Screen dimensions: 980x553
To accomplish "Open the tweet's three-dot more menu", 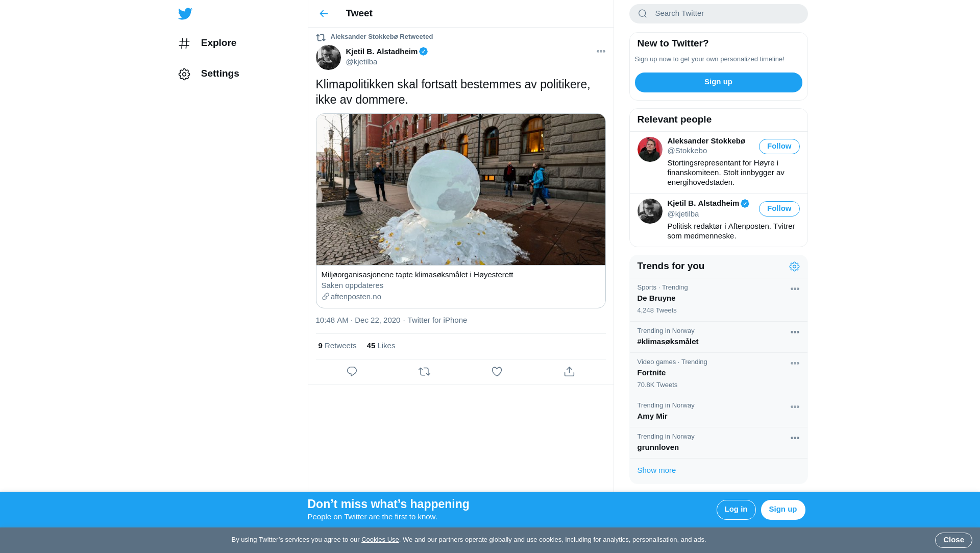I will point(601,52).
